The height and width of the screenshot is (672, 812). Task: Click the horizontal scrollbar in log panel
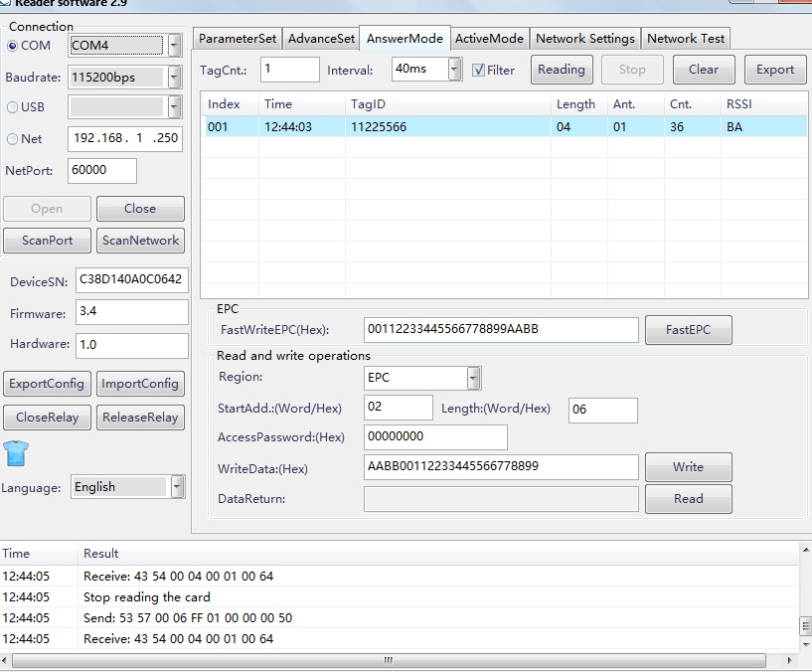pyautogui.click(x=398, y=660)
